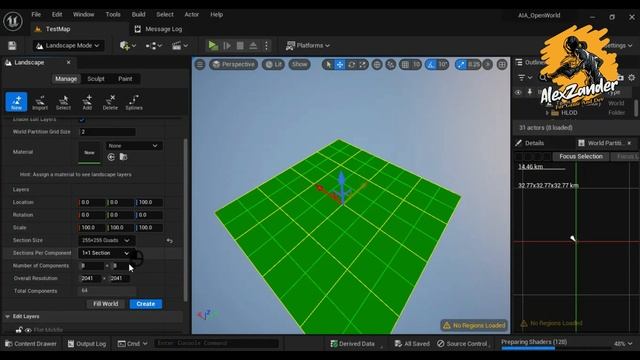640x360 pixels.
Task: Switch to the Sculpt tab
Action: tap(96, 79)
